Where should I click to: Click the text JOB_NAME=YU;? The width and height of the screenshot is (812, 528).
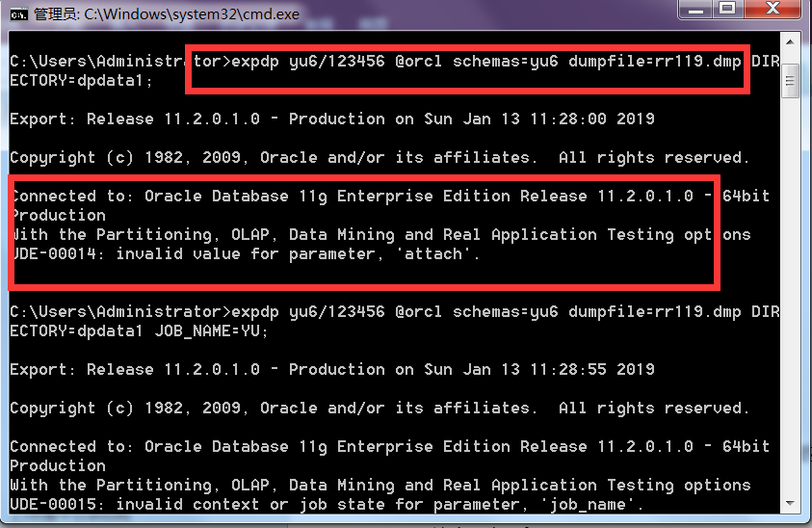tap(211, 331)
